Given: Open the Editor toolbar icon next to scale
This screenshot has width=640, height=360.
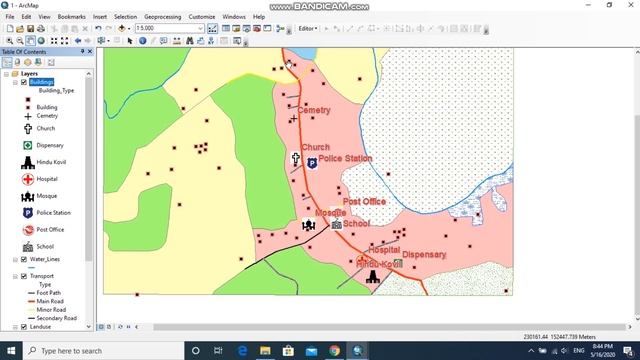Looking at the screenshot, I should (x=213, y=29).
